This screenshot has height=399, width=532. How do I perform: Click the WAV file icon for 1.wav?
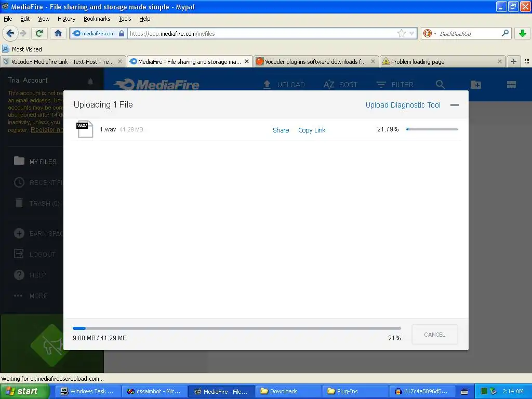click(85, 129)
